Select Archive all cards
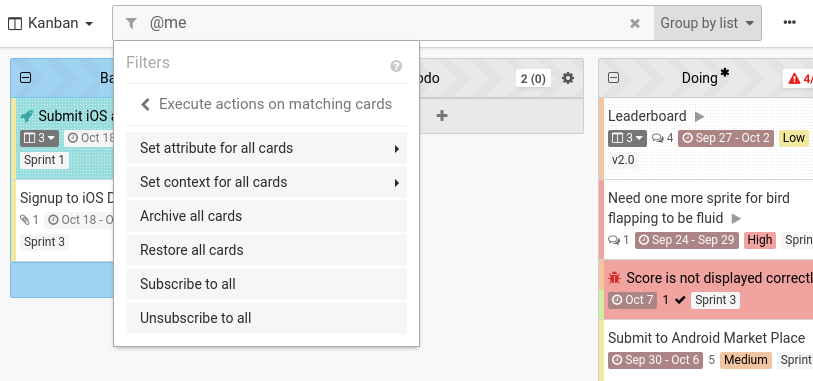Screen dimensions: 813x381 (267, 216)
